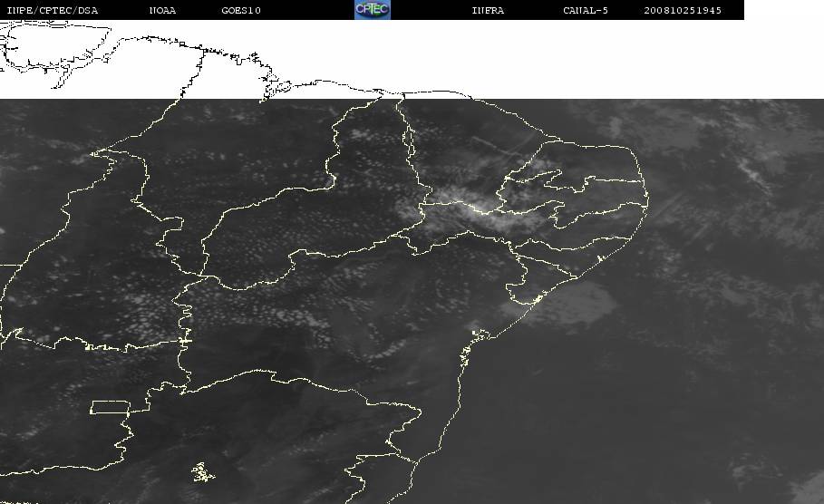Click the CANAL-5 channel label
This screenshot has width=824, height=504.
tap(586, 10)
